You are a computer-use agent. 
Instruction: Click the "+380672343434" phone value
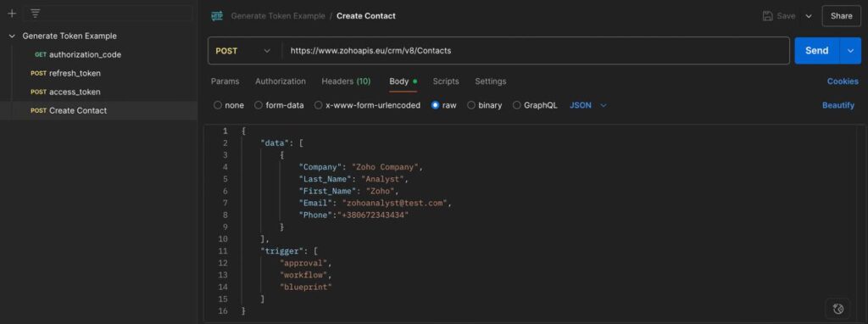[373, 215]
